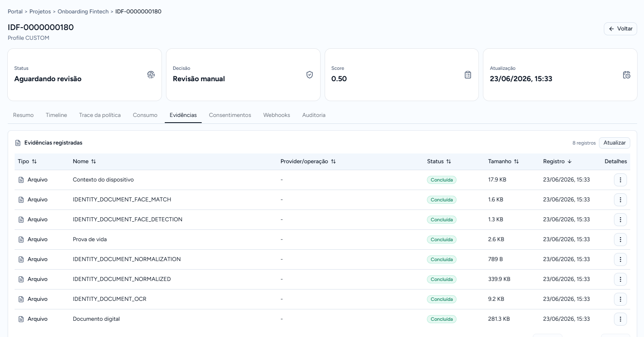The width and height of the screenshot is (644, 337).
Task: Open details menu for IDENTITY_DOCUMENT_FACE_MATCH row
Action: (x=620, y=200)
